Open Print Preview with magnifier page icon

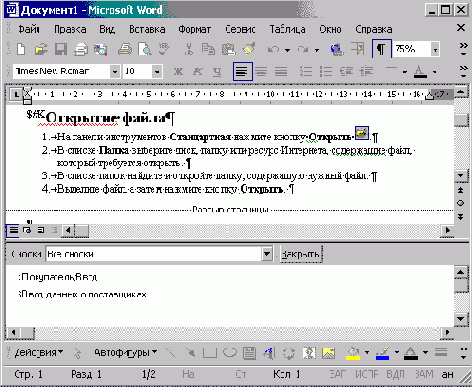coord(145,49)
